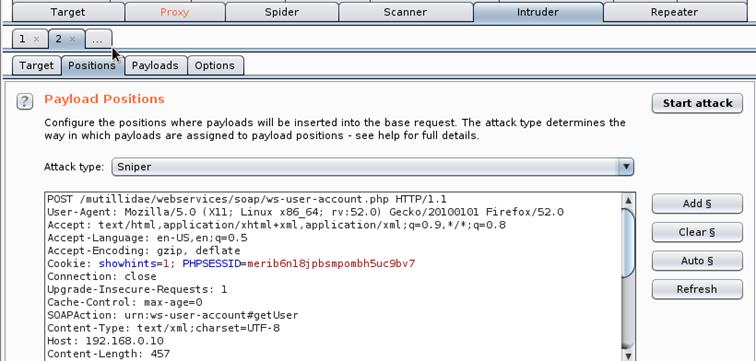Select the Sniper attack type combo box
This screenshot has height=361, width=756.
coord(373,167)
